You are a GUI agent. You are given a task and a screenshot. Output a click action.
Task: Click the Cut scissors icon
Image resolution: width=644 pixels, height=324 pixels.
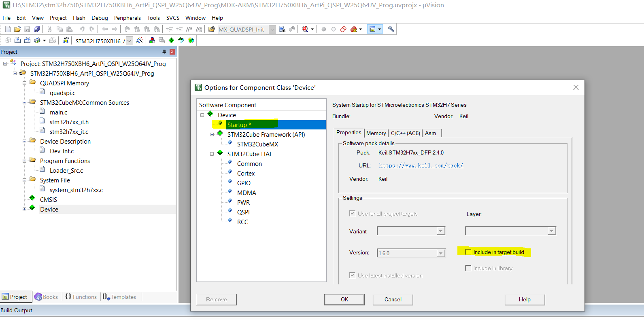pyautogui.click(x=49, y=29)
